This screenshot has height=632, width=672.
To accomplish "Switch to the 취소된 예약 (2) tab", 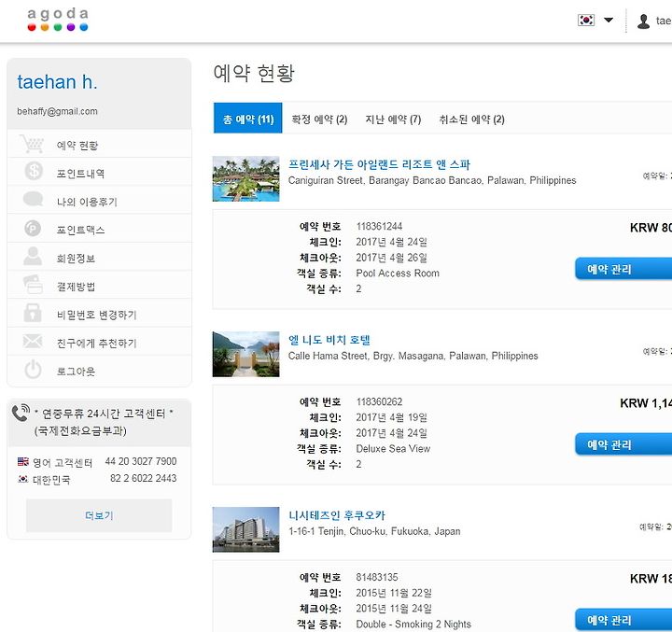I will click(x=471, y=119).
